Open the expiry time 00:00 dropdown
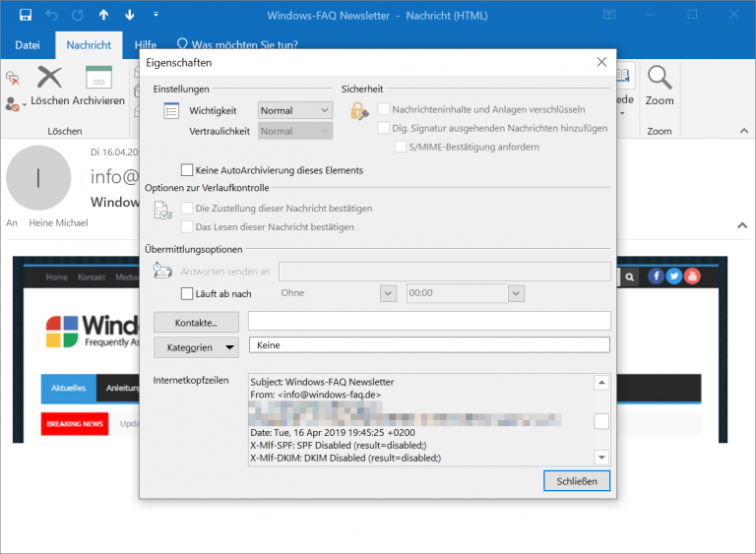 tap(516, 293)
